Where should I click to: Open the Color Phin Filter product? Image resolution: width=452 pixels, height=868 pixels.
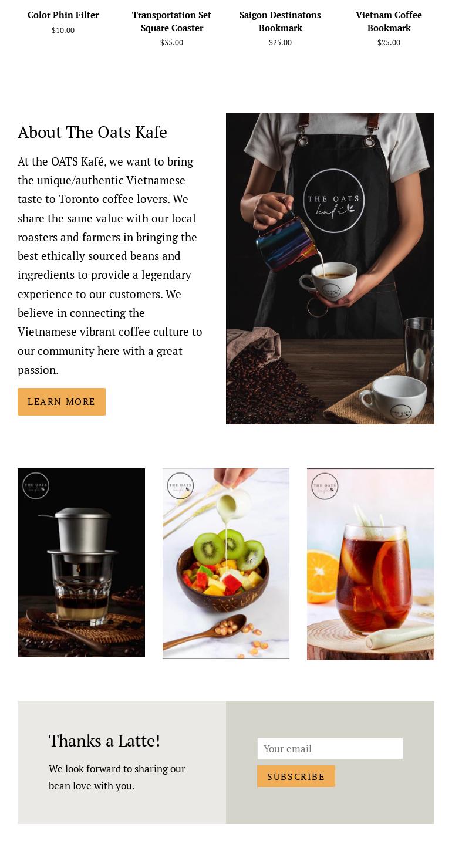coord(63,15)
